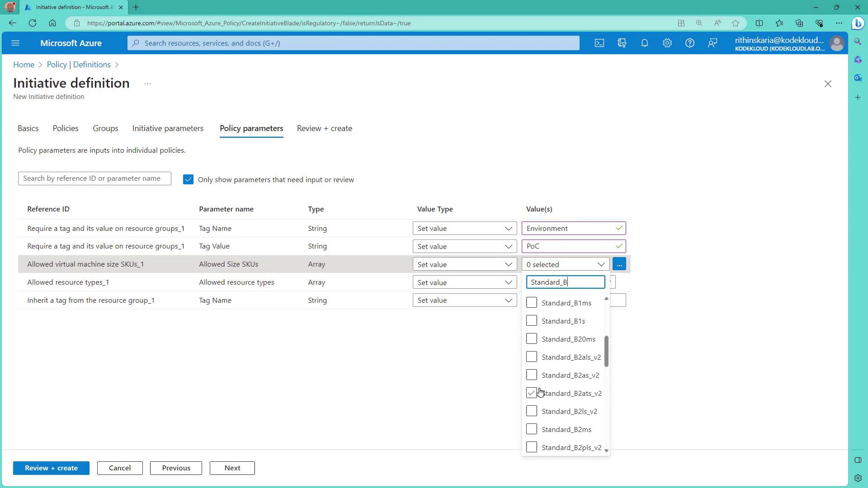The width and height of the screenshot is (868, 488).
Task: Open Value Type dropdown for Allowed resource types
Action: [x=464, y=282]
